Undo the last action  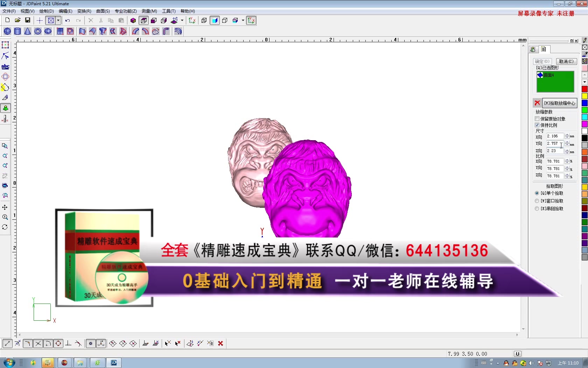(68, 20)
